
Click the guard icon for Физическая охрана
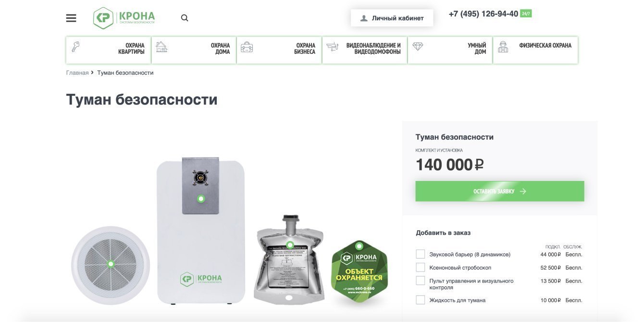pos(503,47)
